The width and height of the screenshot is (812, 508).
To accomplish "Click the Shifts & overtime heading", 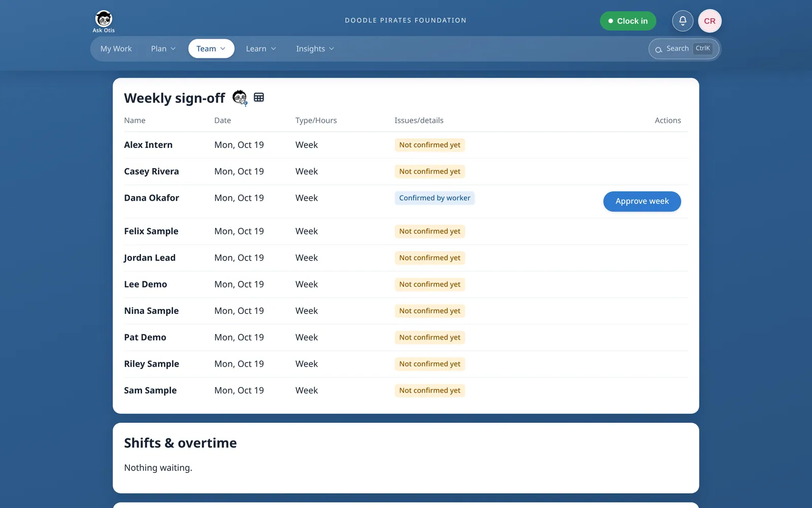I will pos(180,443).
